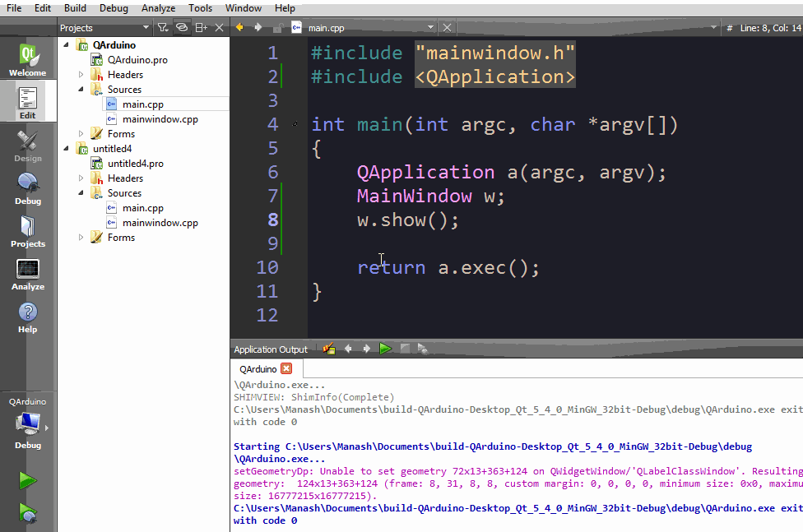The image size is (803, 532).
Task: Click the filter tree icon in Projects panel
Action: point(163,28)
